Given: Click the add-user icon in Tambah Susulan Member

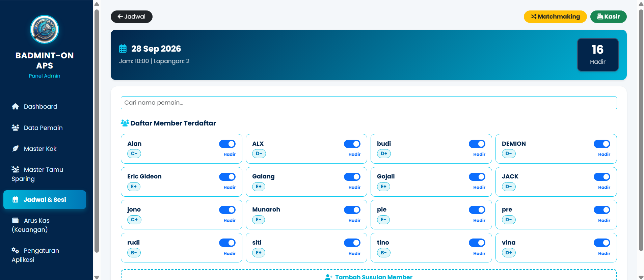Looking at the screenshot, I should pos(329,277).
